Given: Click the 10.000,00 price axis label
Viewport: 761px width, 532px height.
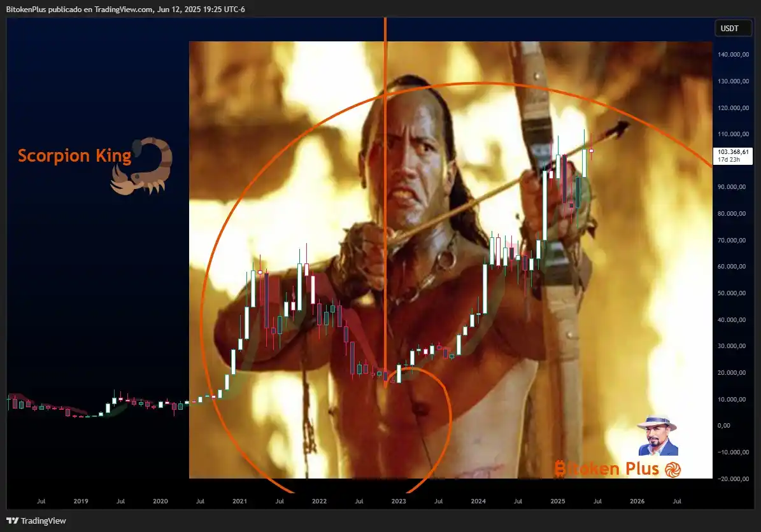Looking at the screenshot, I should [x=732, y=399].
